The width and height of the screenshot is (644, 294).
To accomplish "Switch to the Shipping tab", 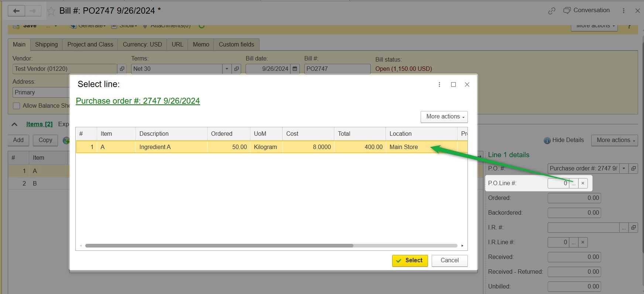I will pyautogui.click(x=46, y=44).
